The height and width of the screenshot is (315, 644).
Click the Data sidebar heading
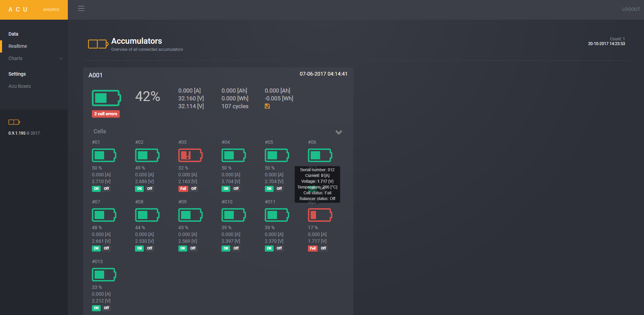click(x=13, y=34)
